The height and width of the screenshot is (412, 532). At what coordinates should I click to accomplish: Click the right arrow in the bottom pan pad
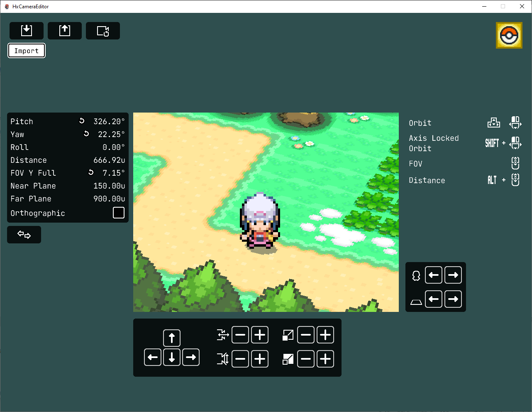(191, 357)
